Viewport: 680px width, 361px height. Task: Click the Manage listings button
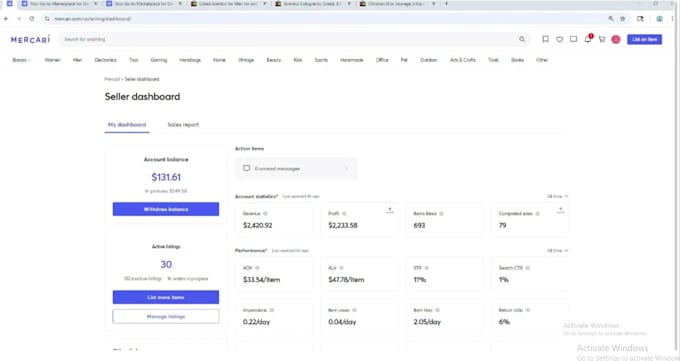(166, 316)
